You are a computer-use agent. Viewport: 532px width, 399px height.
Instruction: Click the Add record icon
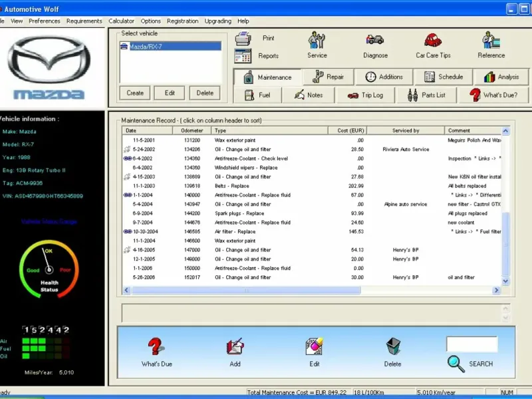[235, 346]
